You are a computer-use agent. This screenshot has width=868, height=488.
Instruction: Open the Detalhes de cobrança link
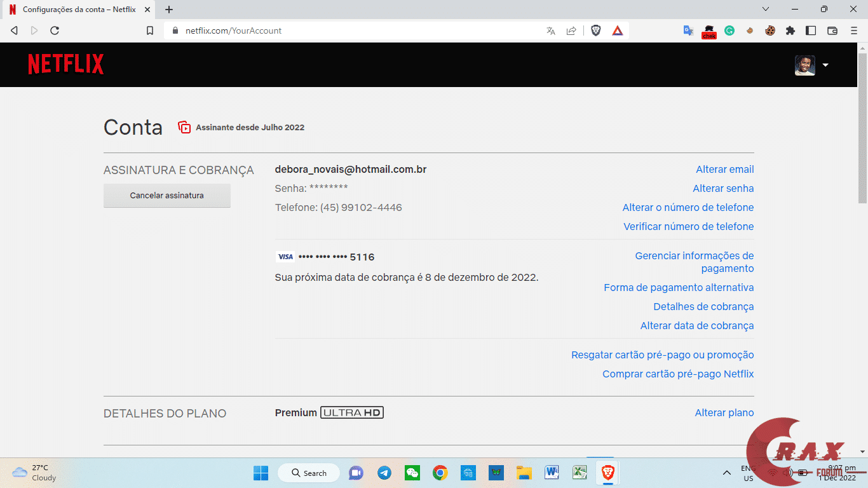(x=703, y=307)
